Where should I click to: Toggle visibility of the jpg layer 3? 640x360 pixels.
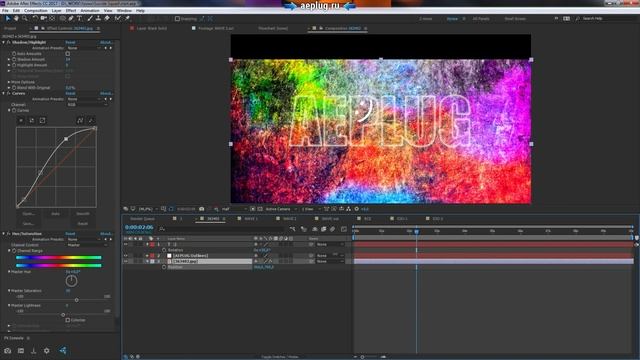126,261
